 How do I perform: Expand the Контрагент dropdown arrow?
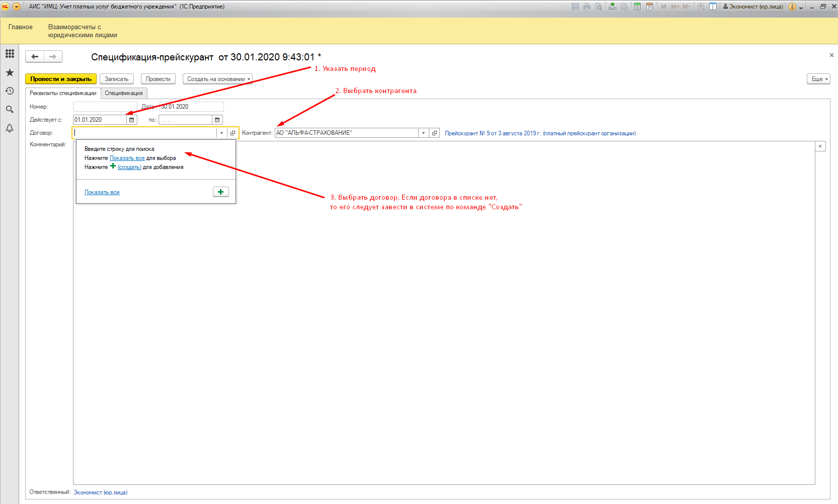point(424,133)
